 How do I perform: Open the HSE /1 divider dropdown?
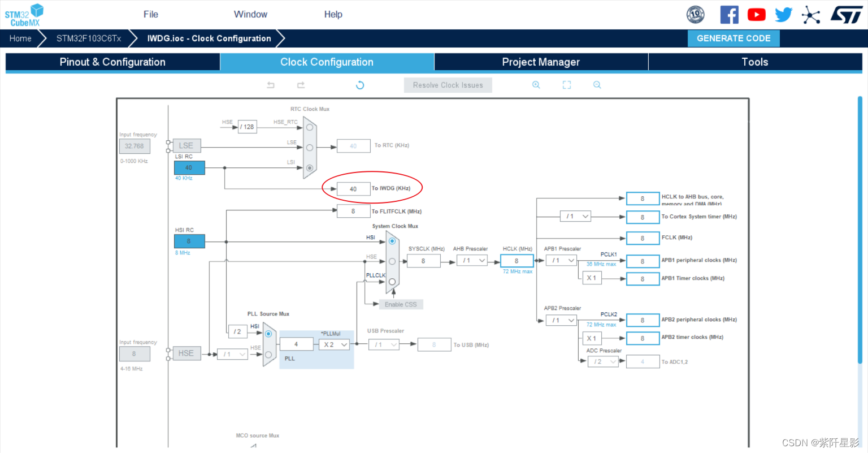pyautogui.click(x=233, y=355)
